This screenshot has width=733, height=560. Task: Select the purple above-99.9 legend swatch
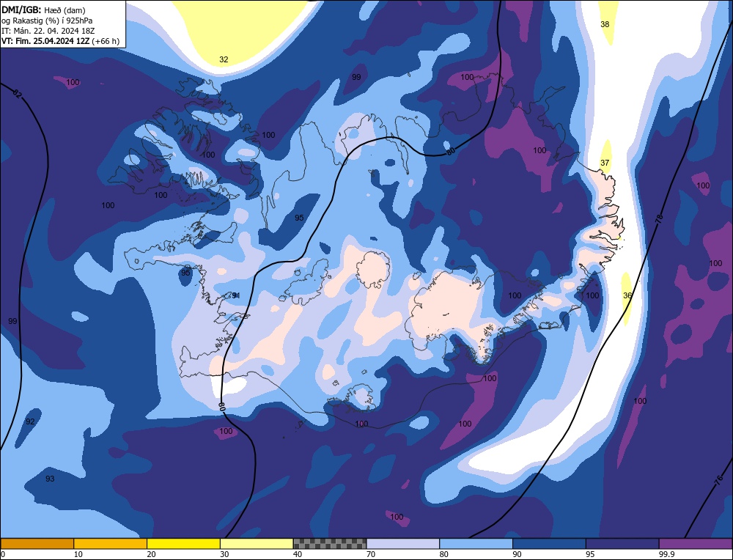(696, 543)
